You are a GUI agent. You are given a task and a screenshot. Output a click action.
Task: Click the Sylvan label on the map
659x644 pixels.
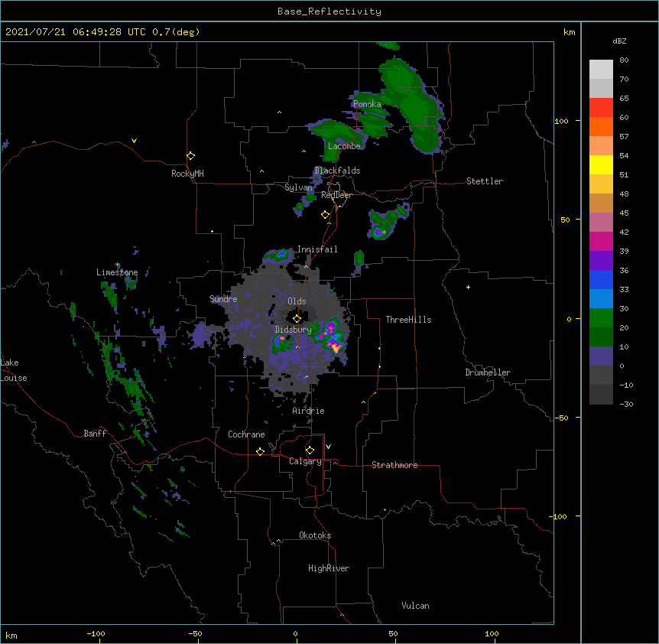coord(298,187)
